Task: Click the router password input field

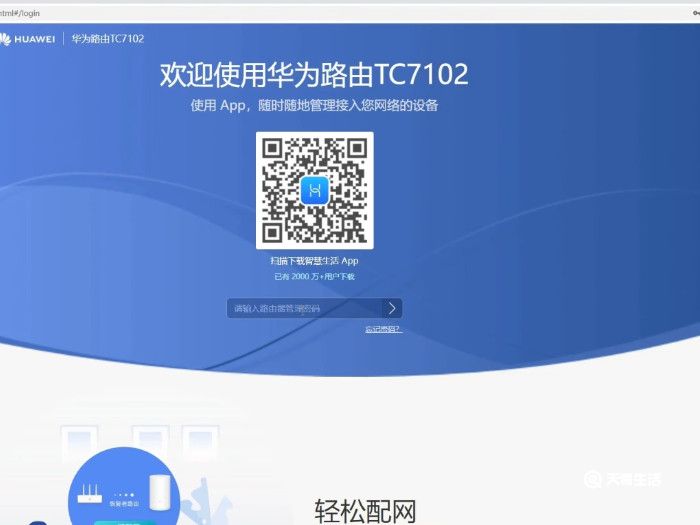Action: click(305, 308)
